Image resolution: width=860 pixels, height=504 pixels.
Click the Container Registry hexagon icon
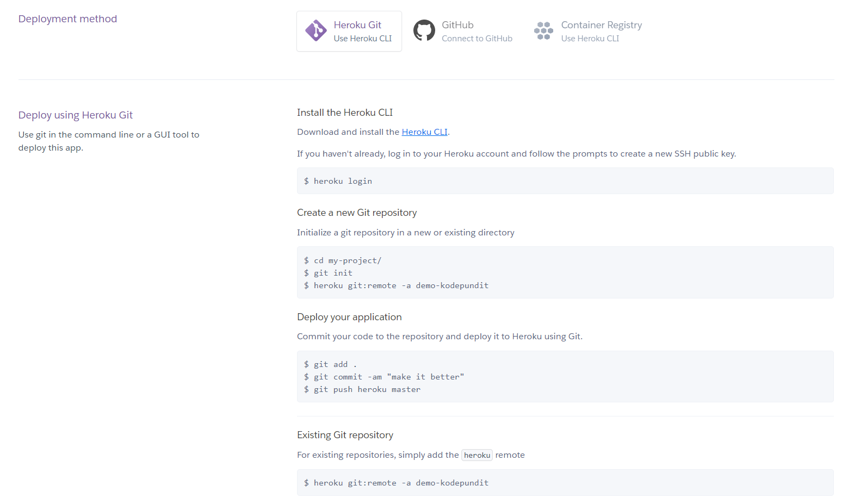543,31
